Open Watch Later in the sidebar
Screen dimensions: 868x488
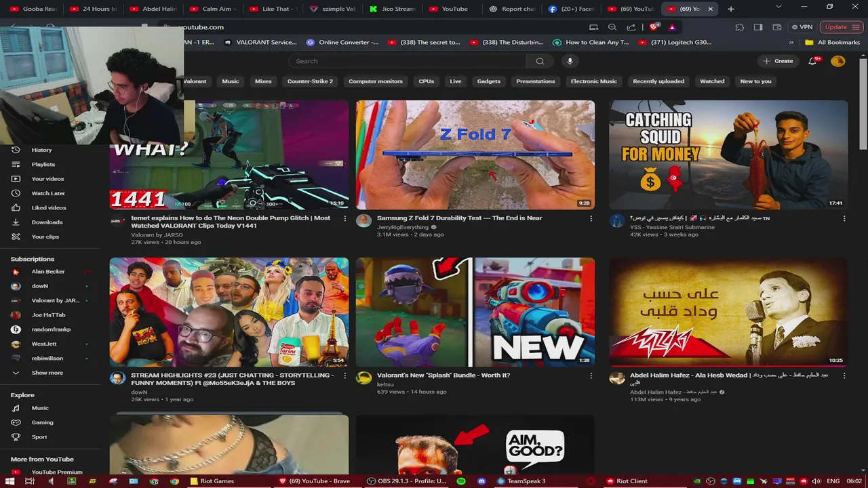[x=48, y=193]
